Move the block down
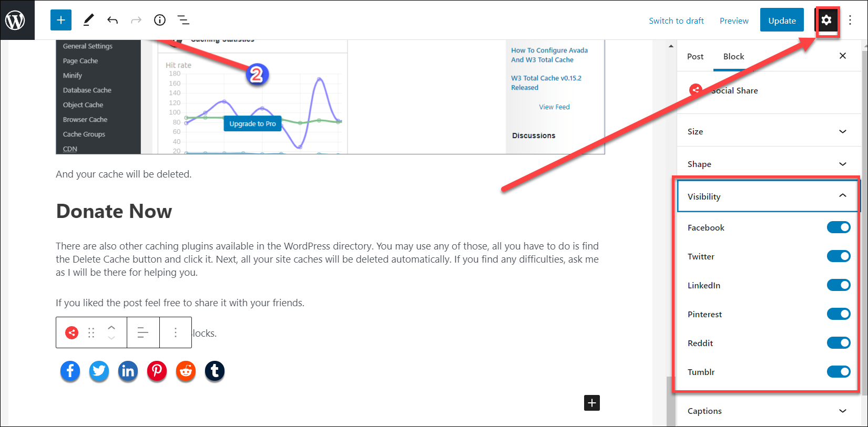The height and width of the screenshot is (427, 868). [x=111, y=338]
